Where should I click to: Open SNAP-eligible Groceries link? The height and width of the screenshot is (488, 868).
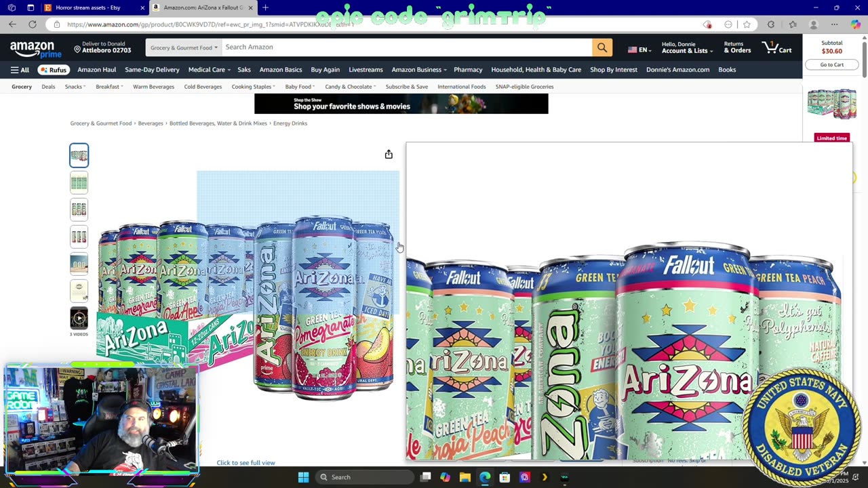pos(524,87)
